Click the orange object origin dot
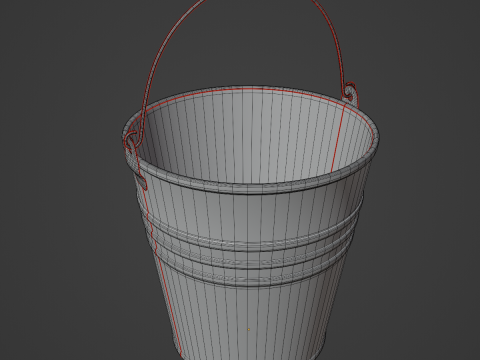Viewport: 480px width, 360px height. tap(248, 329)
